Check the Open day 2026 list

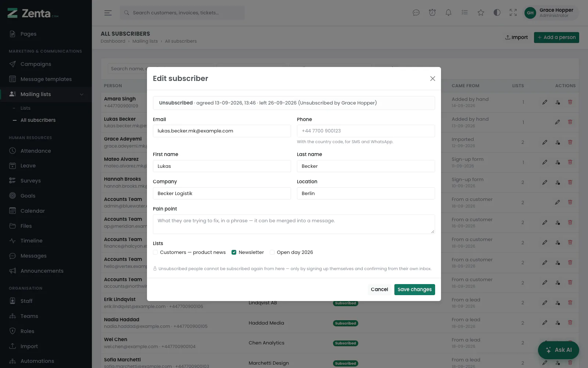click(272, 252)
